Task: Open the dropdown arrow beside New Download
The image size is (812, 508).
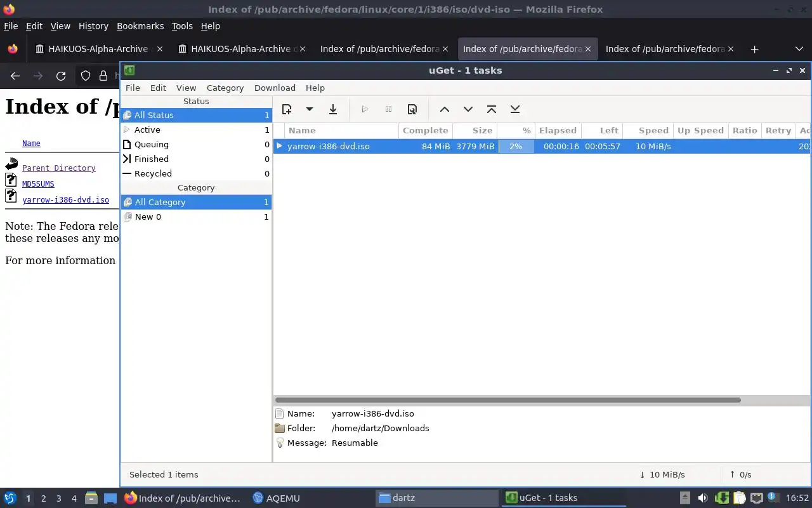Action: pos(310,109)
